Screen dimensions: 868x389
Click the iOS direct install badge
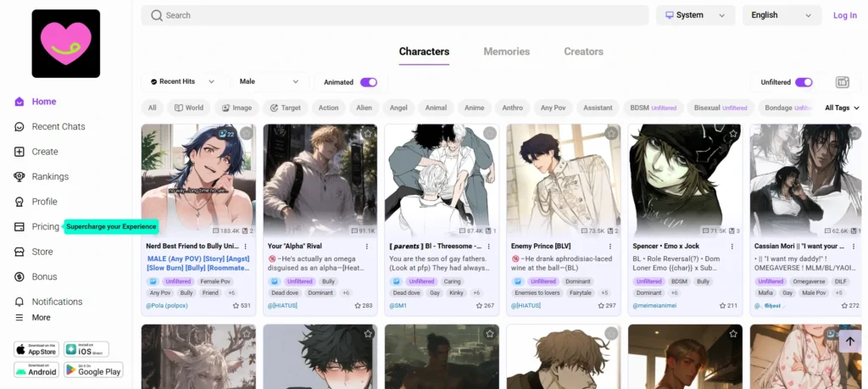tap(86, 349)
